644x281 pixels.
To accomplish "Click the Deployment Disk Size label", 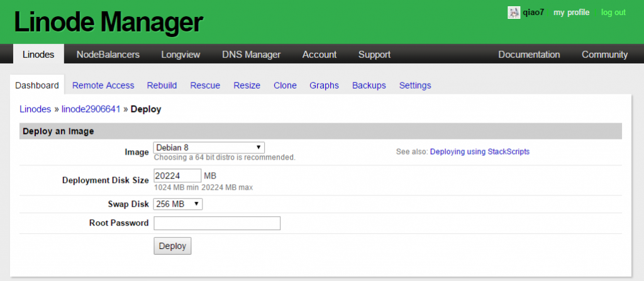I will (x=106, y=180).
